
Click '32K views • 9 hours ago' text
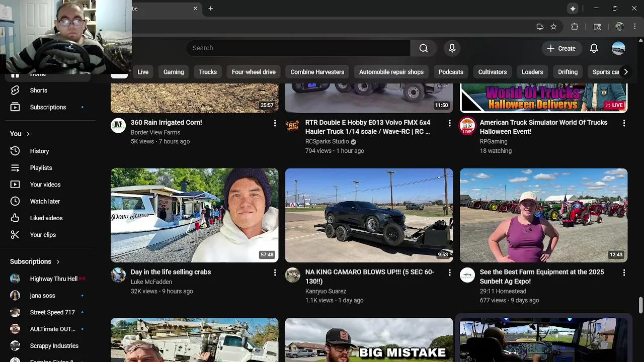coord(162,291)
